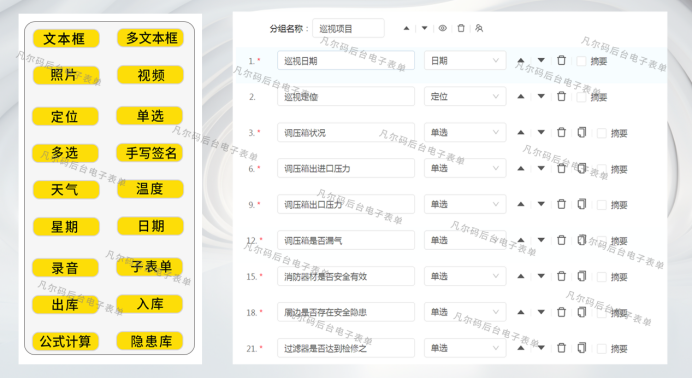Open type dropdown for 调压箱出口压力
Image resolution: width=693 pixels, height=378 pixels.
465,204
